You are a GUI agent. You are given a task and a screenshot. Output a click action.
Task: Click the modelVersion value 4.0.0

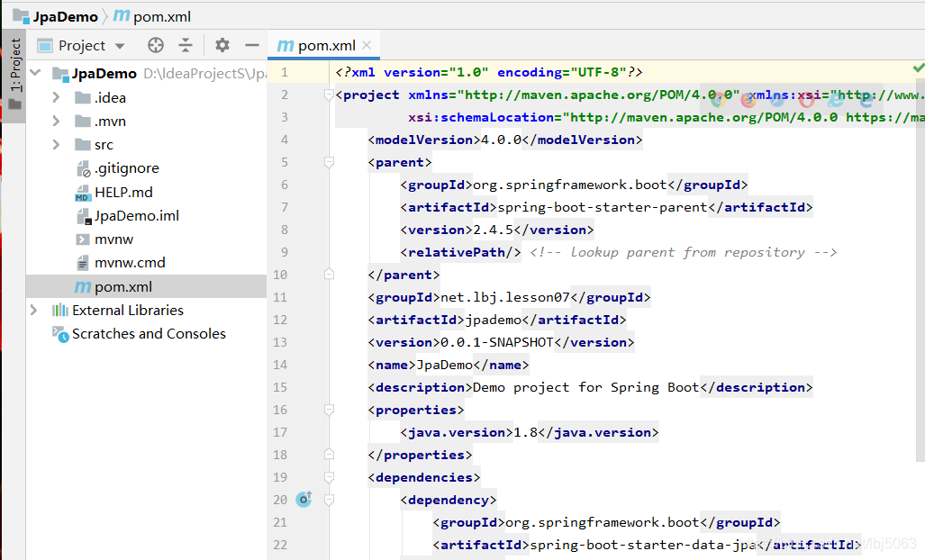click(502, 140)
